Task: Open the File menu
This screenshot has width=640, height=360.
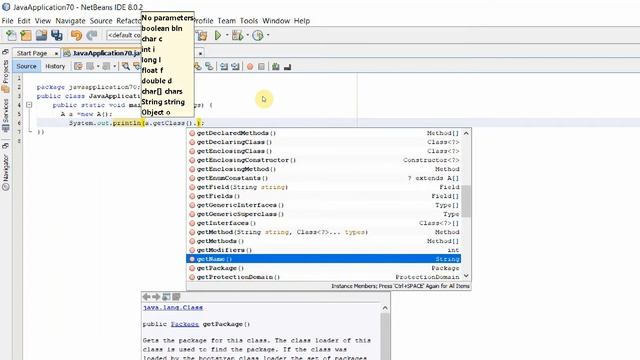Action: click(7, 21)
